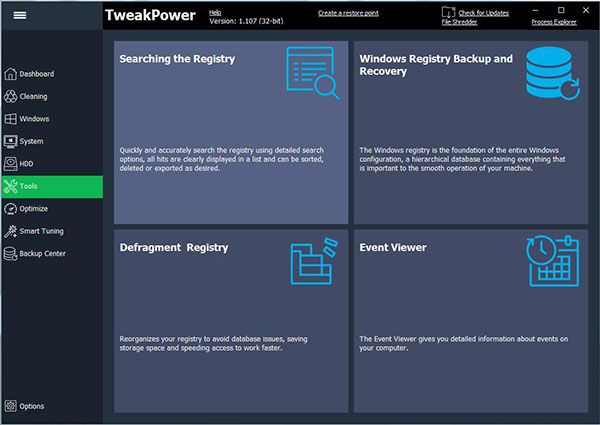Click the Options gear icon
This screenshot has height=425, width=600.
[11, 406]
